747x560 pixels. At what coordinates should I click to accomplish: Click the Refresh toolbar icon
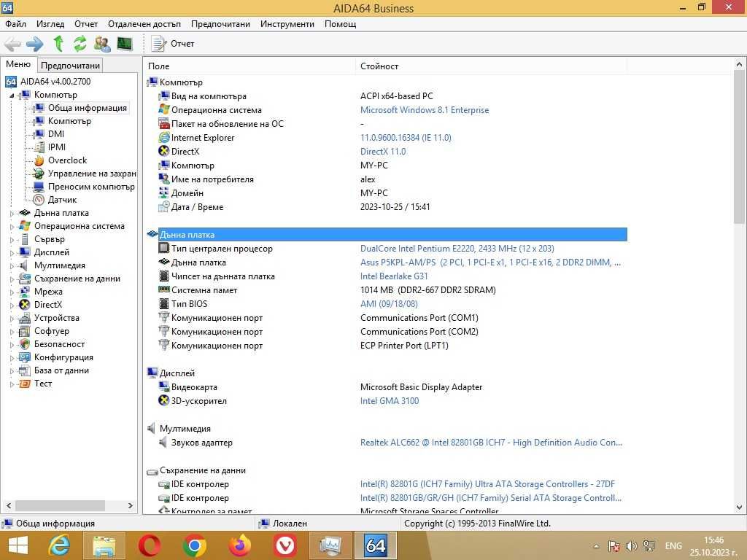coord(80,43)
